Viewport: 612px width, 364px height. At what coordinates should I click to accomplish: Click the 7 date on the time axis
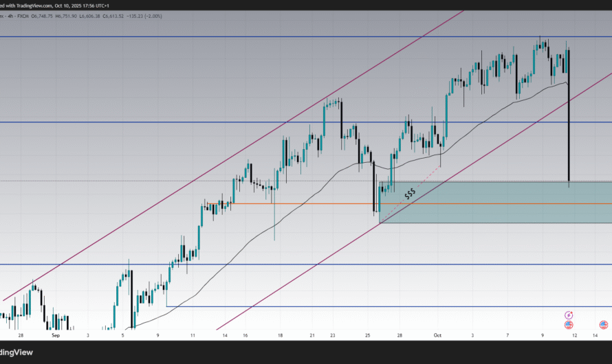click(x=507, y=335)
